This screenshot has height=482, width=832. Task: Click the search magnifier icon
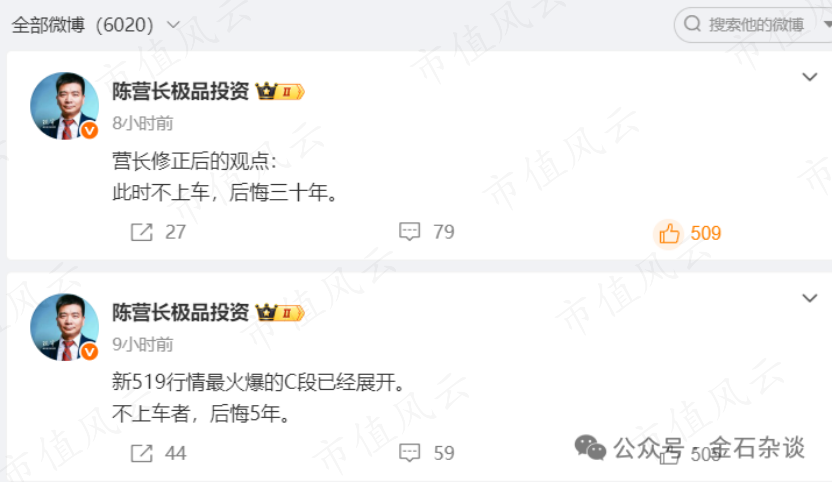coord(692,24)
